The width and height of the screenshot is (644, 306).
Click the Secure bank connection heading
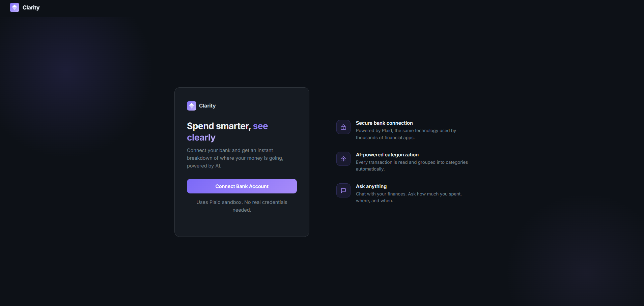[x=384, y=123]
